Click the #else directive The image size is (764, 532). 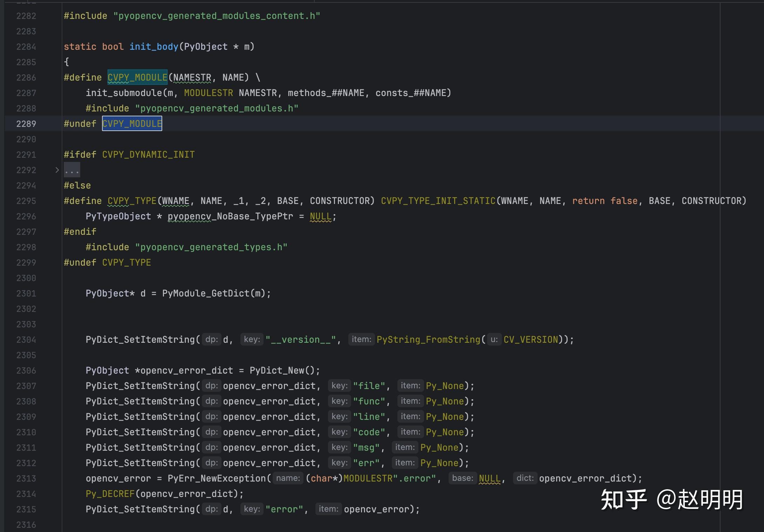click(77, 185)
